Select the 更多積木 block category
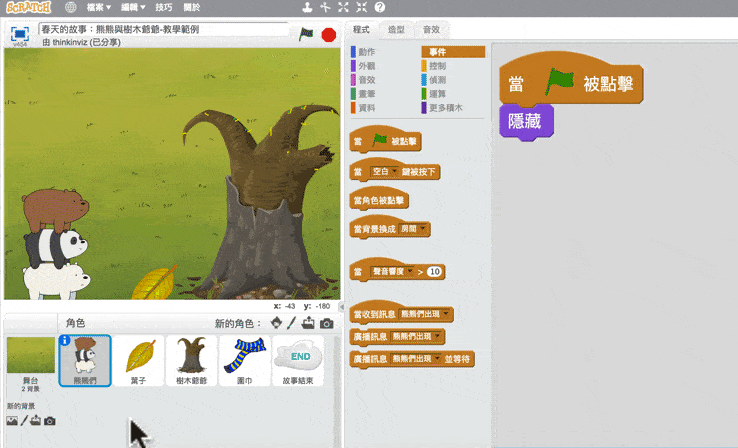Viewport: 738px width, 448px height. (442, 108)
